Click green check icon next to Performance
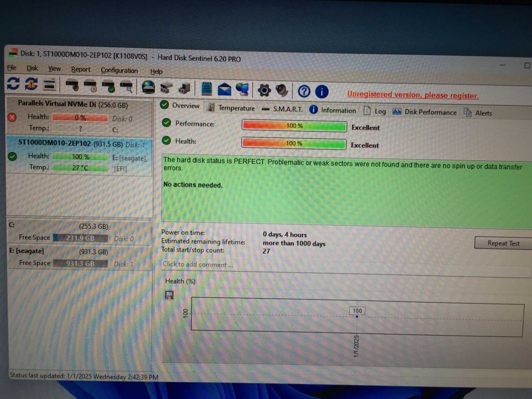532x399 pixels. [166, 123]
